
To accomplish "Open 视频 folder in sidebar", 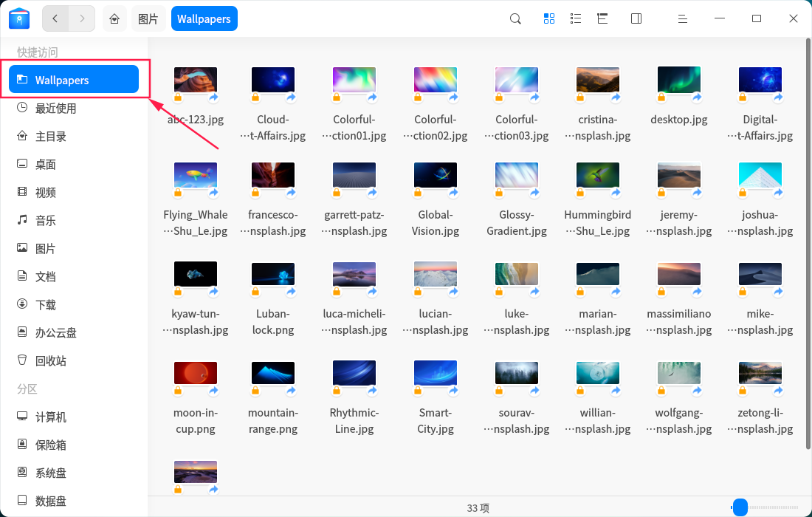I will click(x=74, y=192).
